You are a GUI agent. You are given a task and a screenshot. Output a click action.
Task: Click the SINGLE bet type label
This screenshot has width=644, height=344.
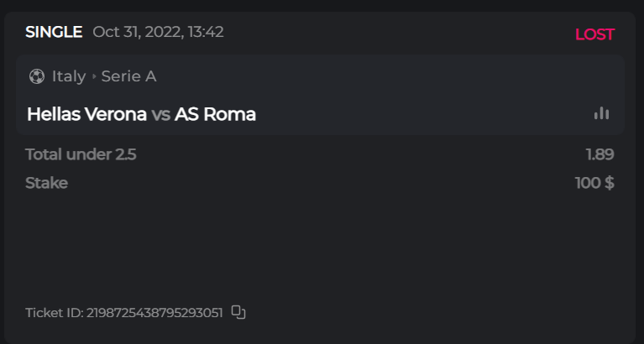(54, 32)
